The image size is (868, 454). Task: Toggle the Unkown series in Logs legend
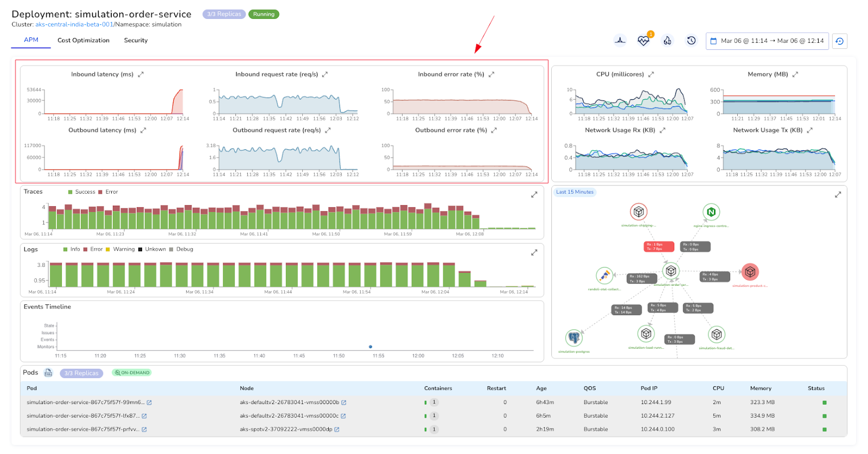click(x=152, y=250)
